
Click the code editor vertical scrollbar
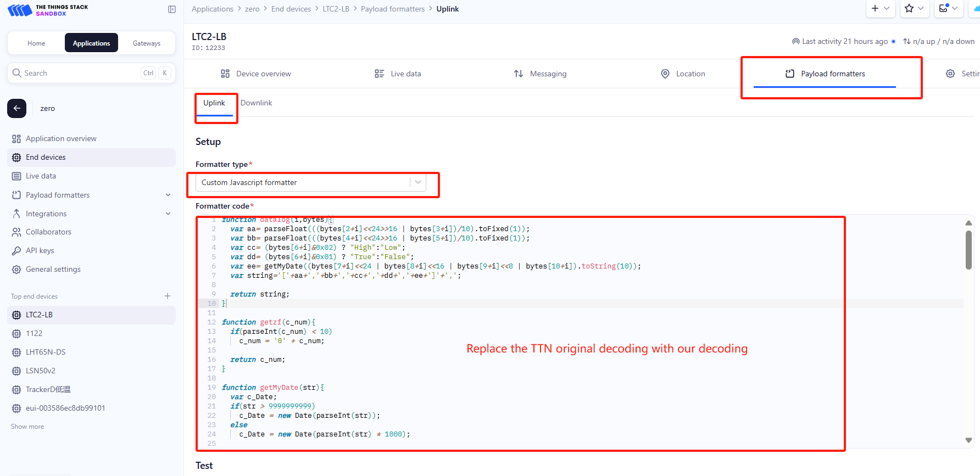pyautogui.click(x=968, y=250)
